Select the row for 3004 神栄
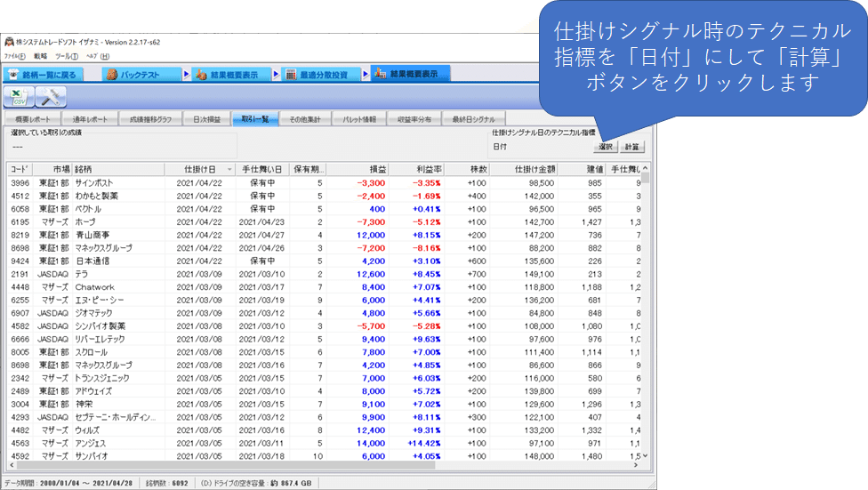 pyautogui.click(x=324, y=404)
